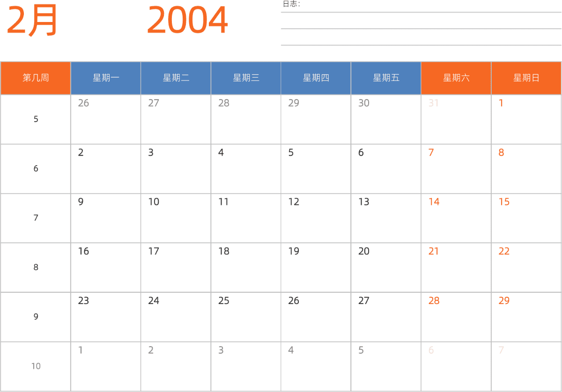
Task: Click the February 23 date cell
Action: (x=106, y=317)
